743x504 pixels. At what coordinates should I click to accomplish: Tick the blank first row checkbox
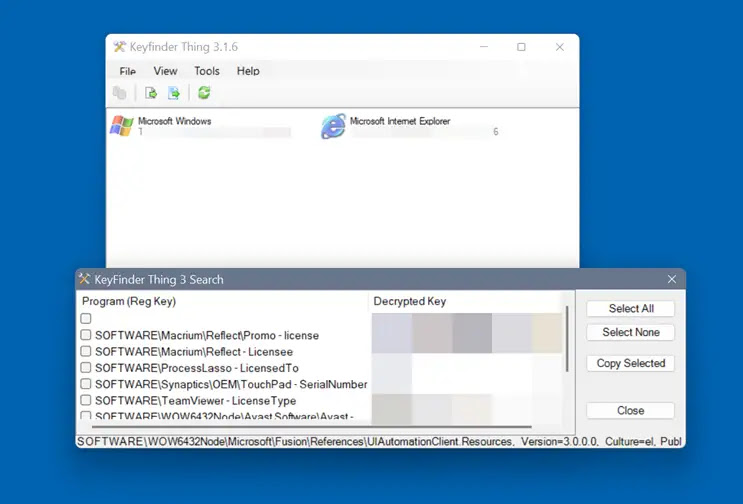coord(86,318)
